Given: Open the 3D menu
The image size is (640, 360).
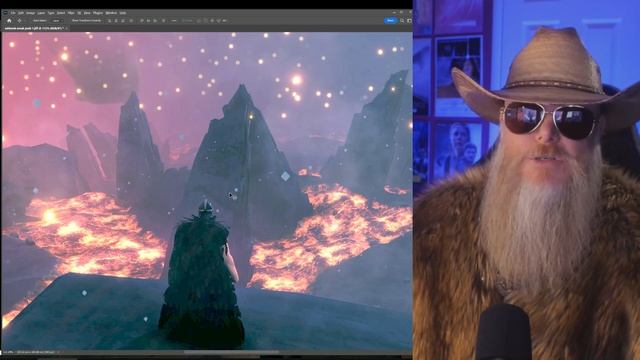Looking at the screenshot, I should point(79,13).
